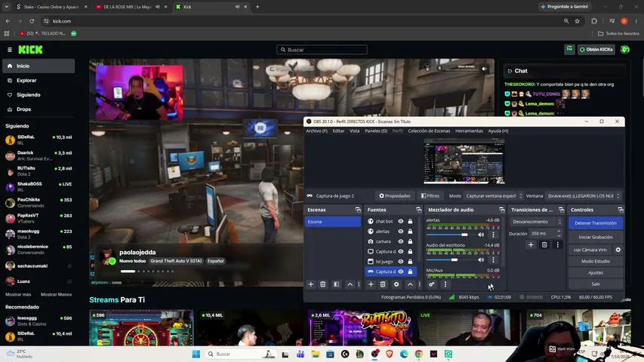Screen dimensions: 644x362
Task: Unlock the camara source
Action: [x=410, y=241]
